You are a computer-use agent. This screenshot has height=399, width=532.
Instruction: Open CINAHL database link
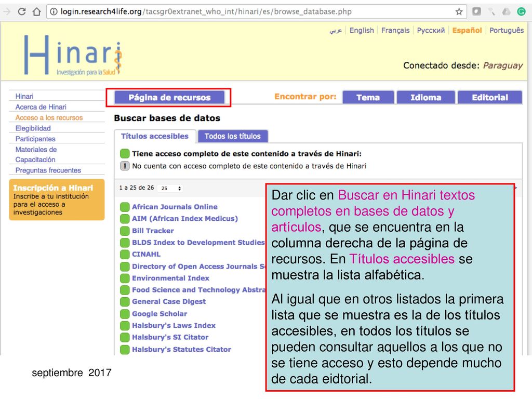pyautogui.click(x=146, y=254)
